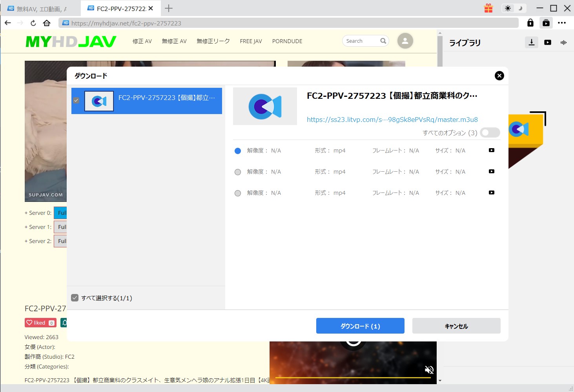Switch to light theme sun icon
Screen dimensions: 574x392
tap(508, 8)
